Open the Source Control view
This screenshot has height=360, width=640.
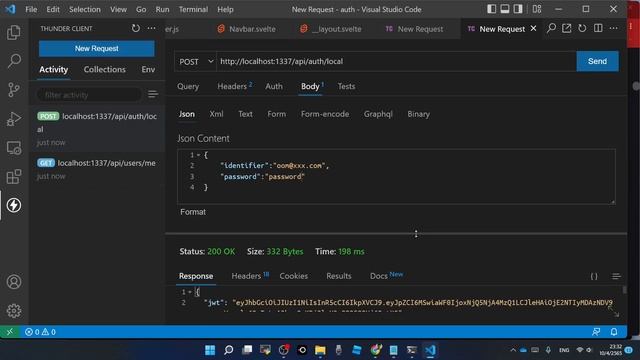tap(14, 90)
